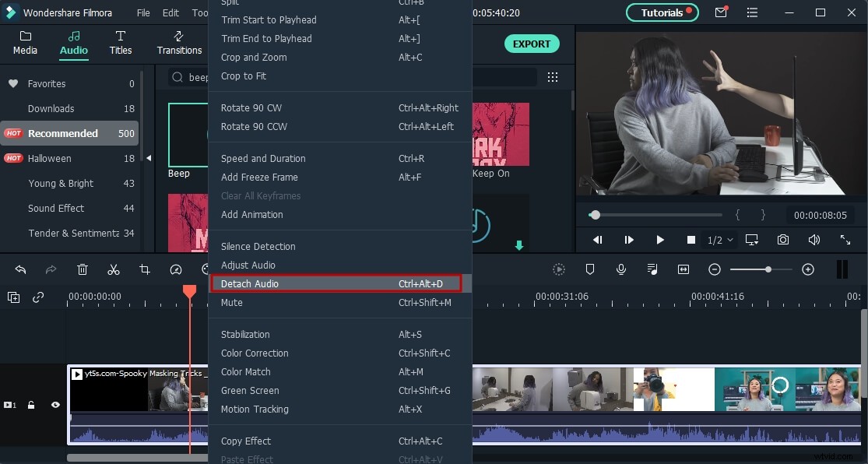Take a snapshot with the camera icon
Screen dimensions: 868x464
click(783, 240)
